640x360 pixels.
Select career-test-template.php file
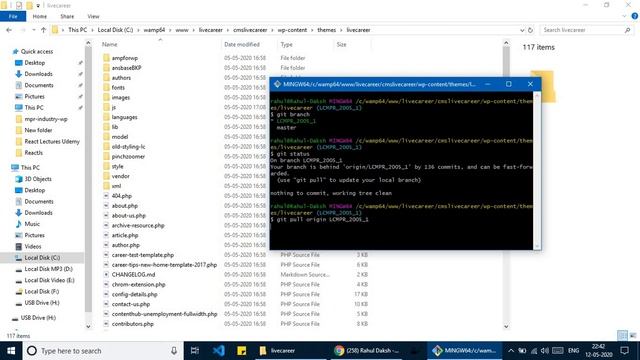[x=143, y=255]
